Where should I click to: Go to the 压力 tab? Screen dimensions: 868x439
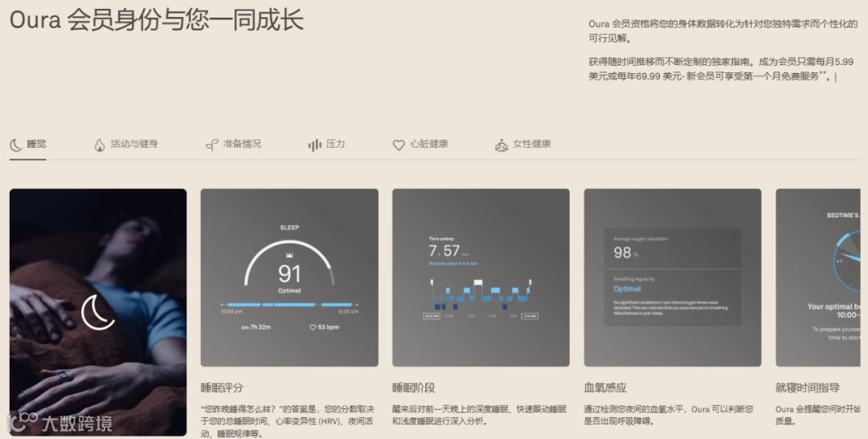pos(326,145)
